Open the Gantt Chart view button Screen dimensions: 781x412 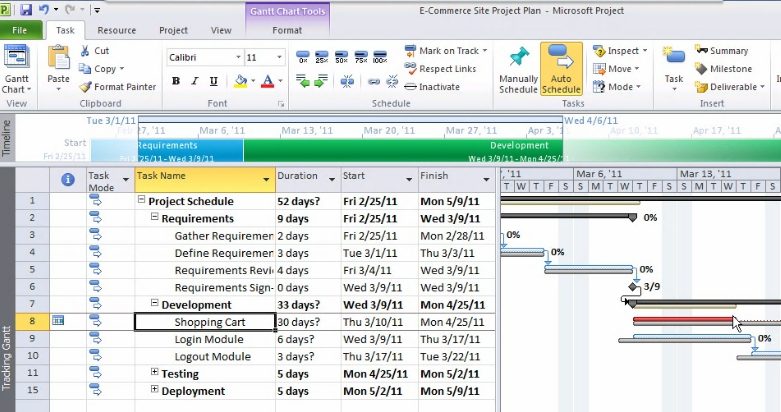pos(17,70)
